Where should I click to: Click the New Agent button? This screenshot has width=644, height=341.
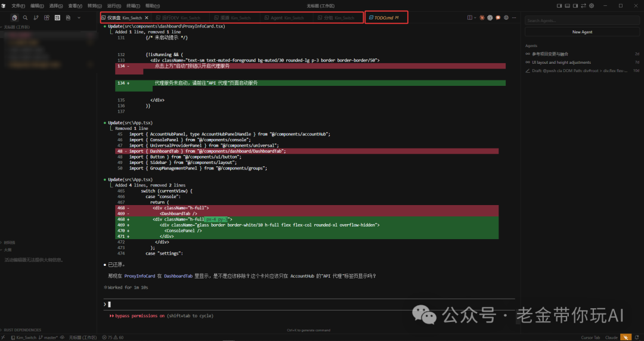point(582,32)
